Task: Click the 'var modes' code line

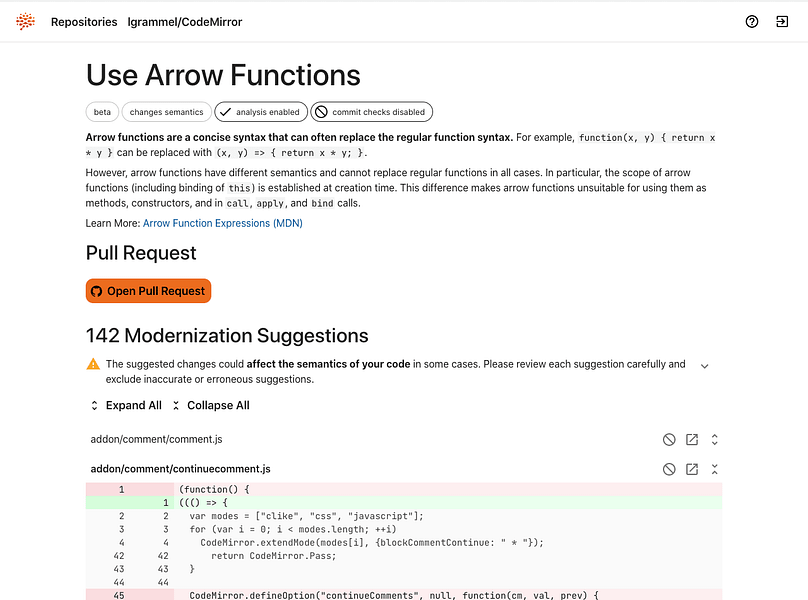Action: pos(404,516)
